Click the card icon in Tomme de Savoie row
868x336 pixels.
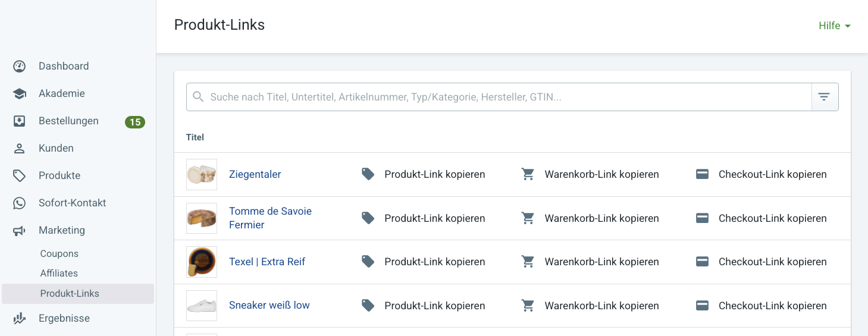pyautogui.click(x=702, y=218)
